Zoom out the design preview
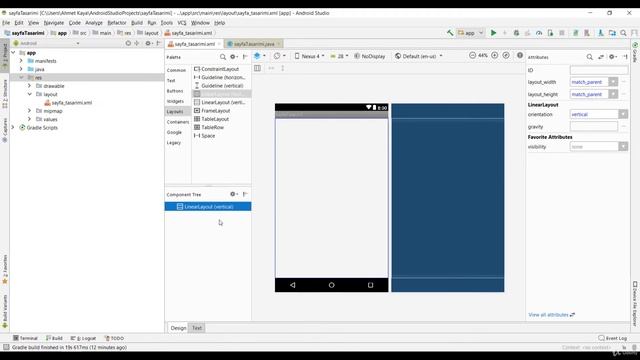The width and height of the screenshot is (640, 360). (x=472, y=55)
